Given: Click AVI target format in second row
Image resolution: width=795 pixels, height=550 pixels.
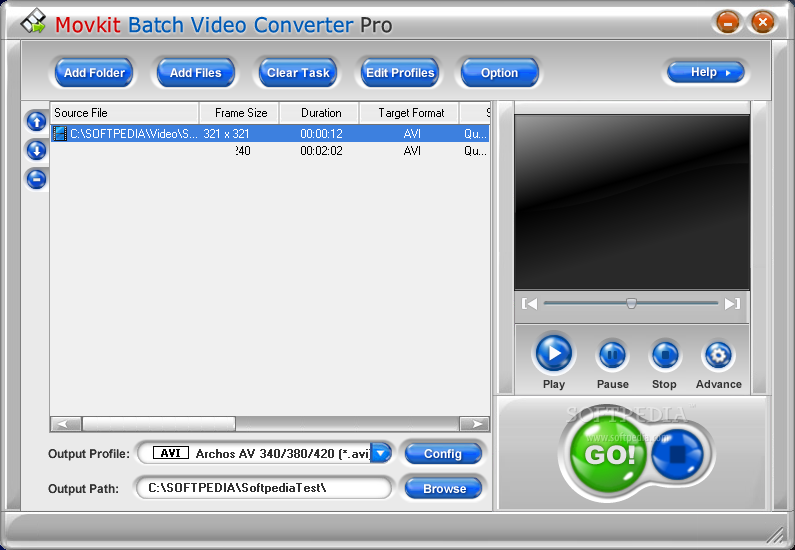Looking at the screenshot, I should [x=412, y=151].
